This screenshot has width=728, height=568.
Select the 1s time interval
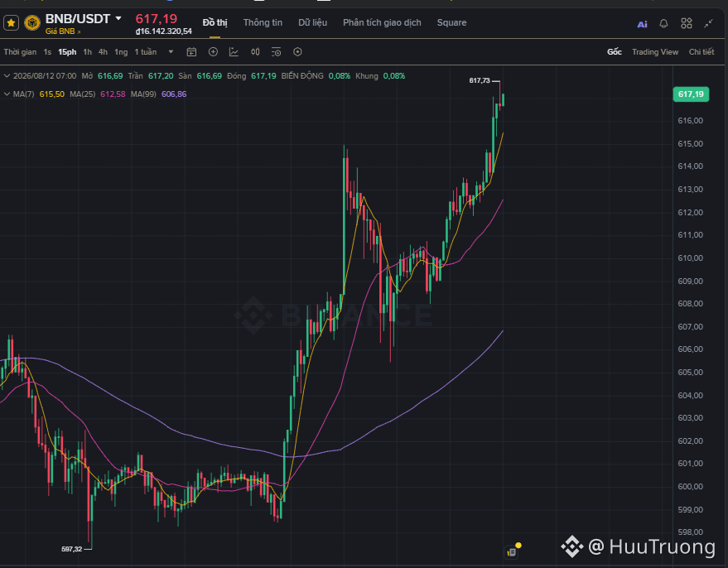tap(47, 52)
